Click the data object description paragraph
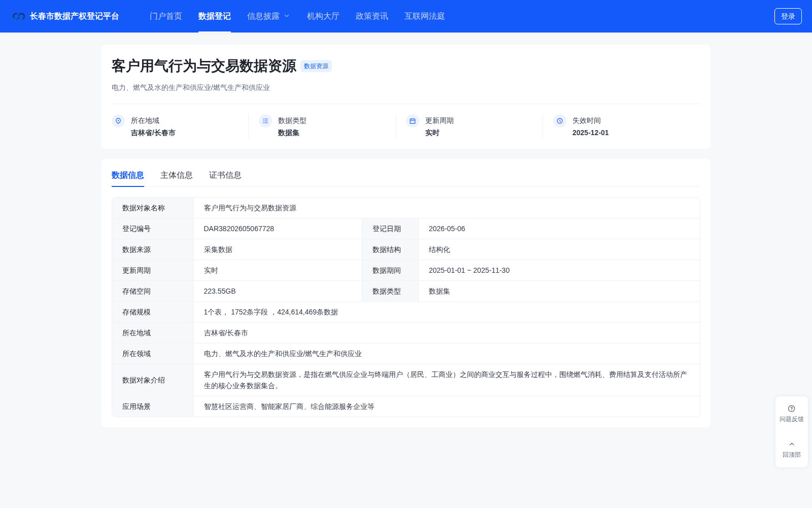 click(x=446, y=380)
